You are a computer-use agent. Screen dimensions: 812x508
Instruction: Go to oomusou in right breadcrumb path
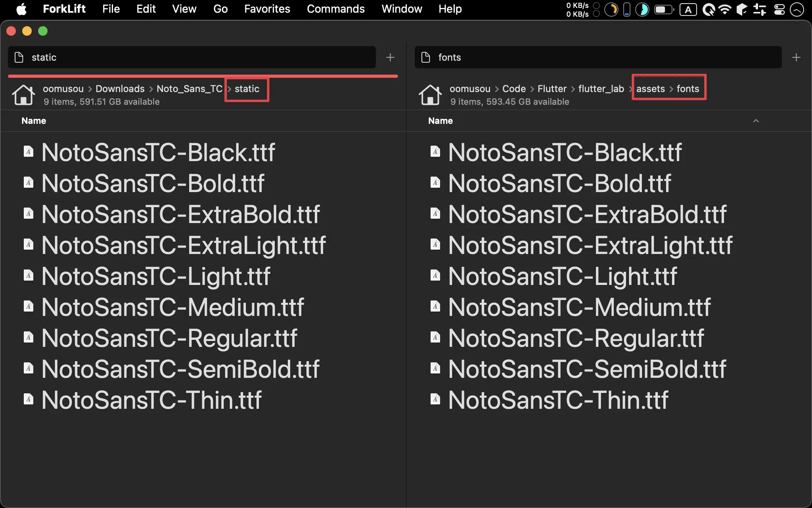(x=470, y=89)
